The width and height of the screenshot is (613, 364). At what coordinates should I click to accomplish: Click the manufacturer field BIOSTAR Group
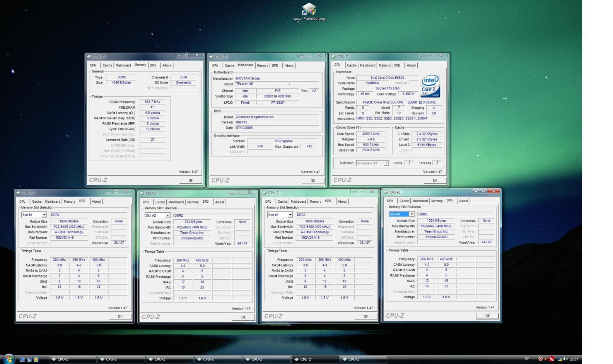pyautogui.click(x=277, y=78)
